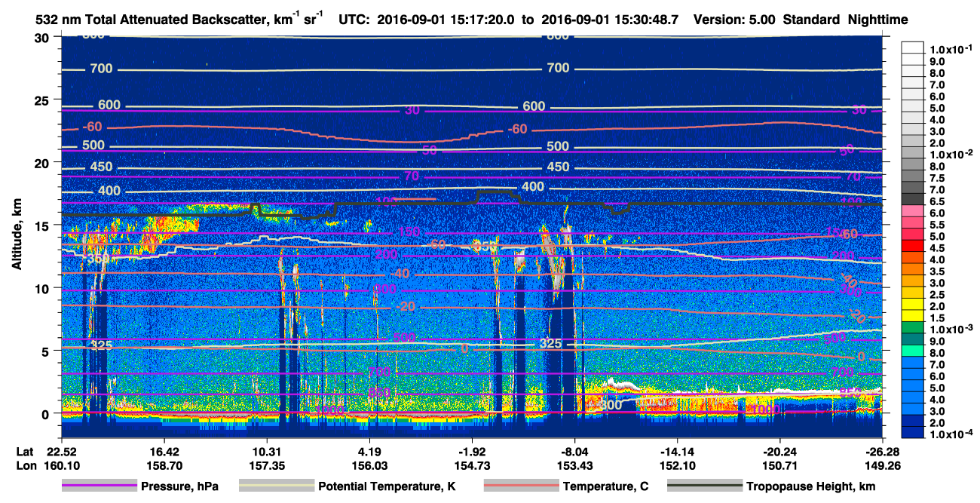The height and width of the screenshot is (503, 980).
Task: Click the magenta Pressure legend line sample
Action: coord(98,487)
